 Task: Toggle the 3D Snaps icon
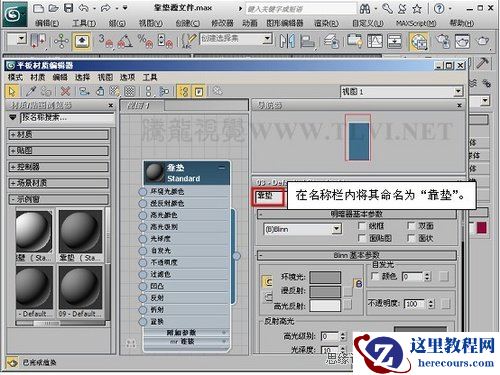(x=106, y=41)
